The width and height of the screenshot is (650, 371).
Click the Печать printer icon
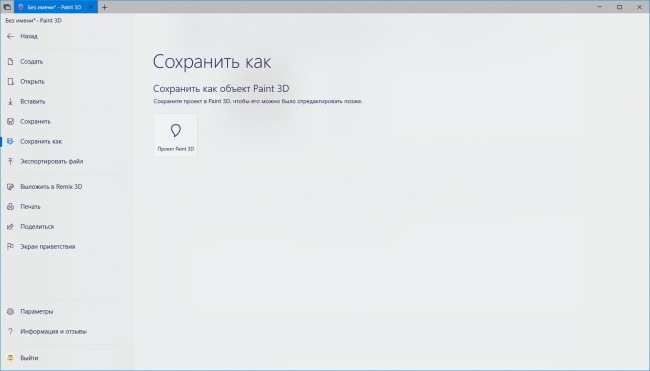pos(10,206)
